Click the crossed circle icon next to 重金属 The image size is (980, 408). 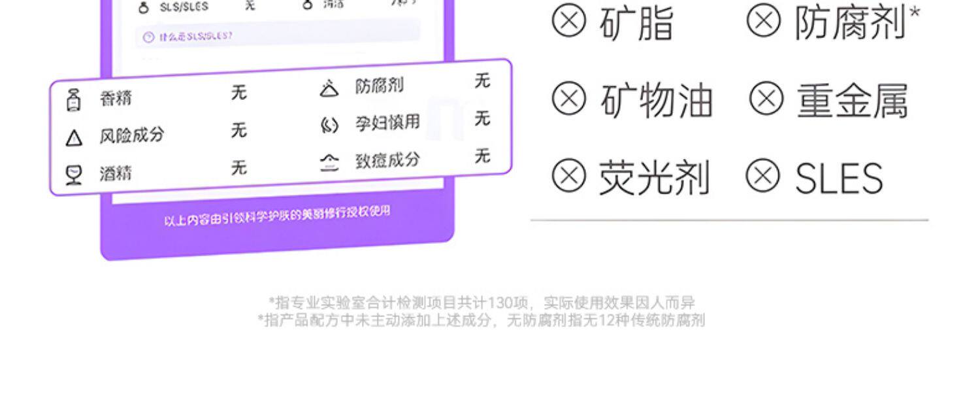tap(766, 99)
